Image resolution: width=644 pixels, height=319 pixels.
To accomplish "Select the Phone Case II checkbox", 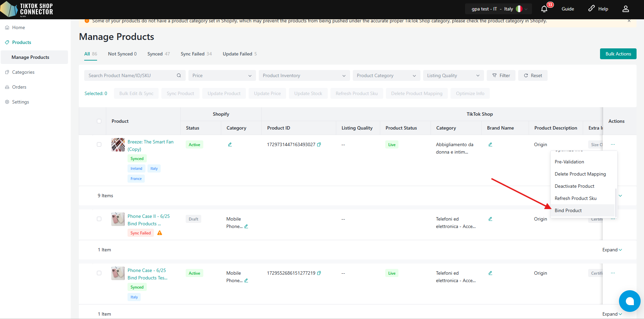I will click(99, 219).
